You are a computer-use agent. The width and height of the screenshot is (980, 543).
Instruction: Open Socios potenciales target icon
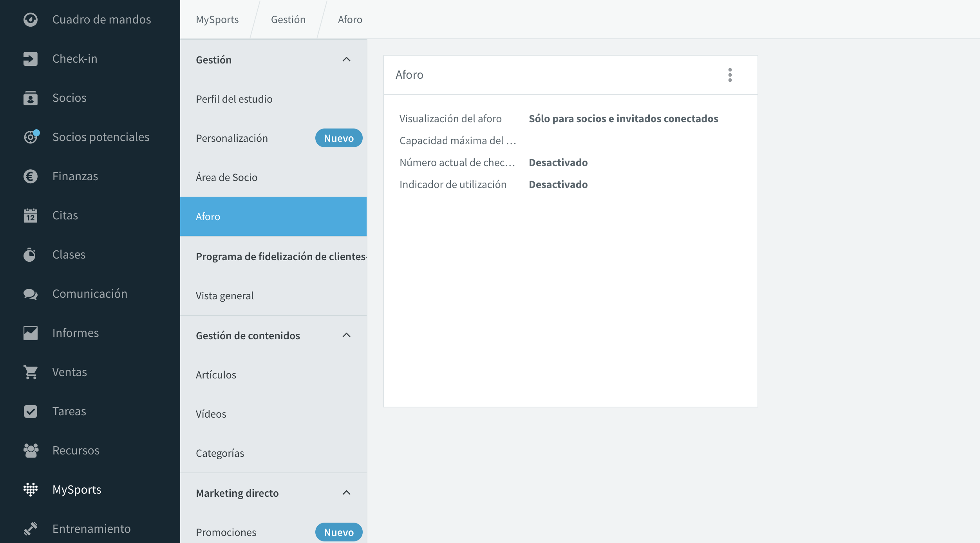[31, 136]
